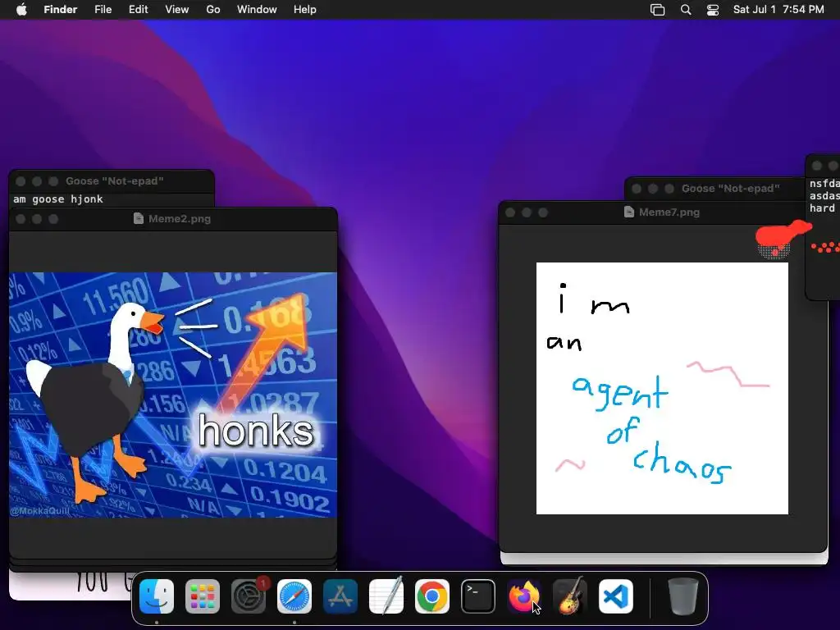Launch Safari from the dock
Viewport: 840px width, 630px height.
[294, 596]
